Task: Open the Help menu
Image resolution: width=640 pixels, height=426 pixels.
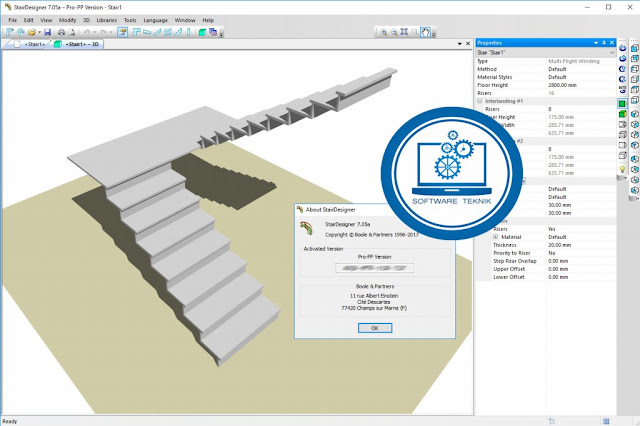Action: pyautogui.click(x=208, y=20)
